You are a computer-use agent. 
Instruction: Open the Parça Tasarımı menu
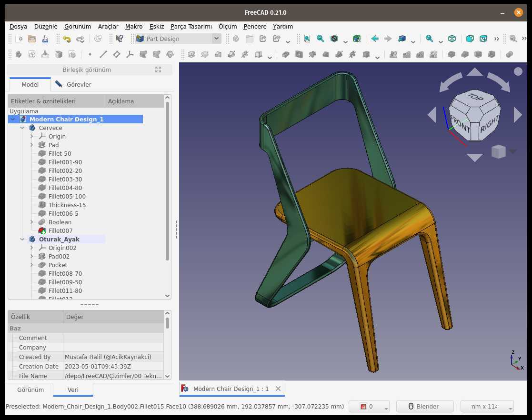(x=191, y=27)
